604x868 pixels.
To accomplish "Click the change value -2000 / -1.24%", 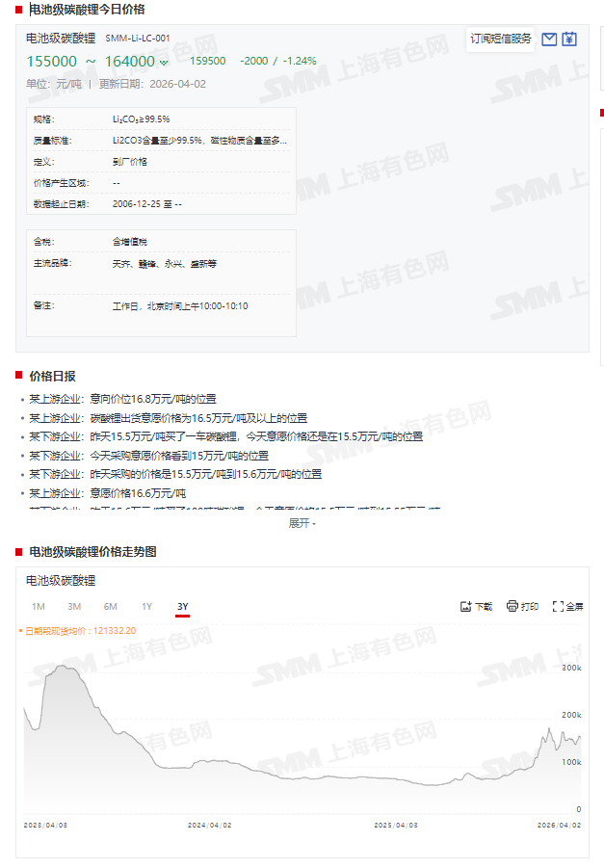I will pos(278,61).
